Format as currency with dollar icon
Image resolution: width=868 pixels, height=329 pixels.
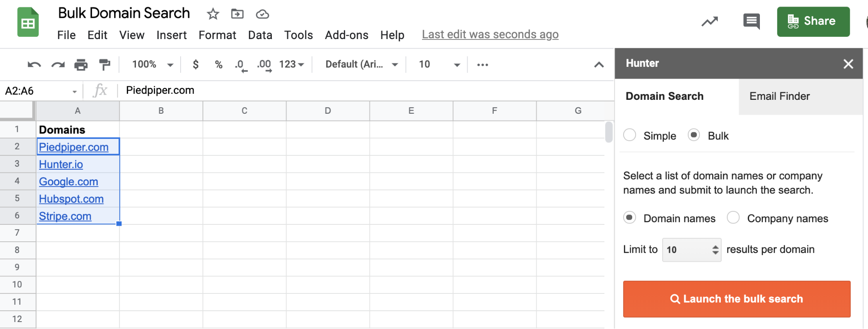click(196, 64)
